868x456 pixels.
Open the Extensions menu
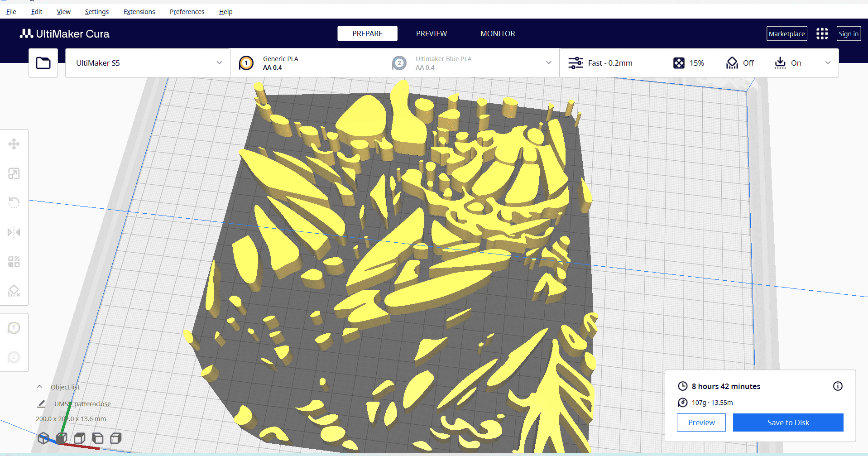point(139,12)
